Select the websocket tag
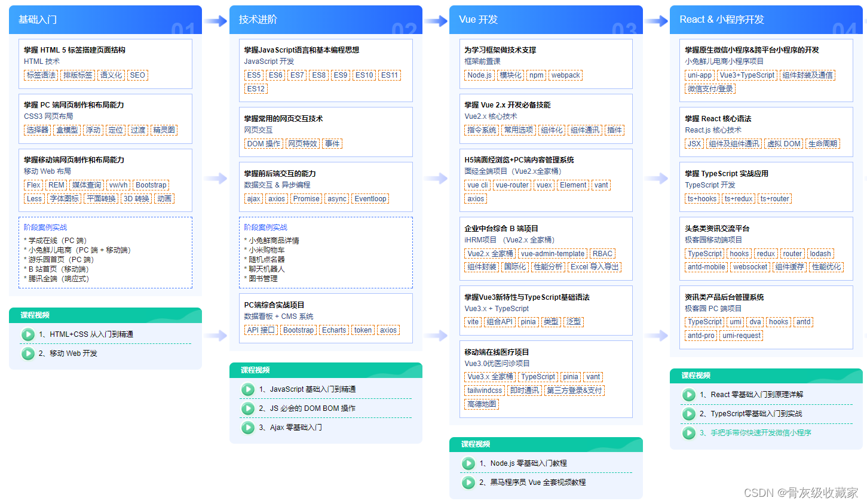This screenshot has width=867, height=504. click(750, 267)
